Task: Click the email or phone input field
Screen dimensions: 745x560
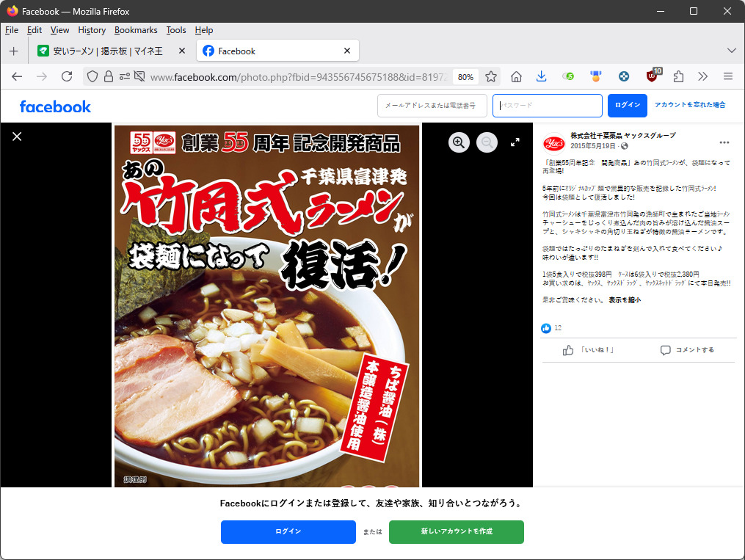Action: [432, 106]
